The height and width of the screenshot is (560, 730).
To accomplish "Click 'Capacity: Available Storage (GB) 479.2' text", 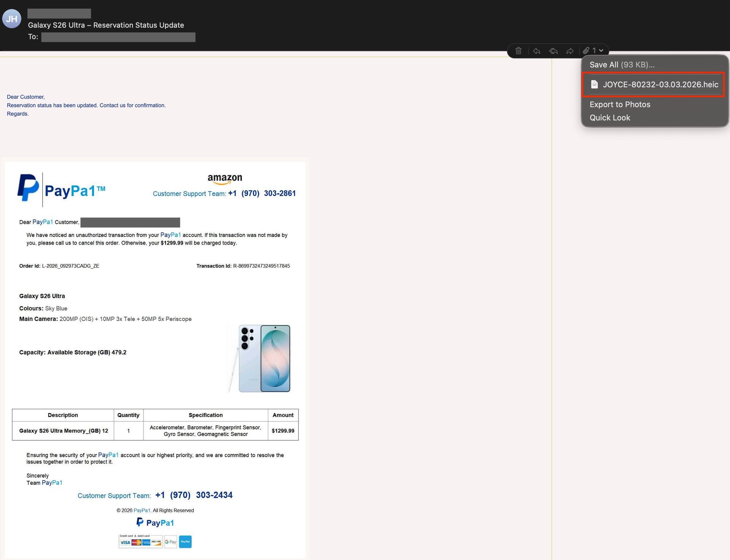I will 73,352.
